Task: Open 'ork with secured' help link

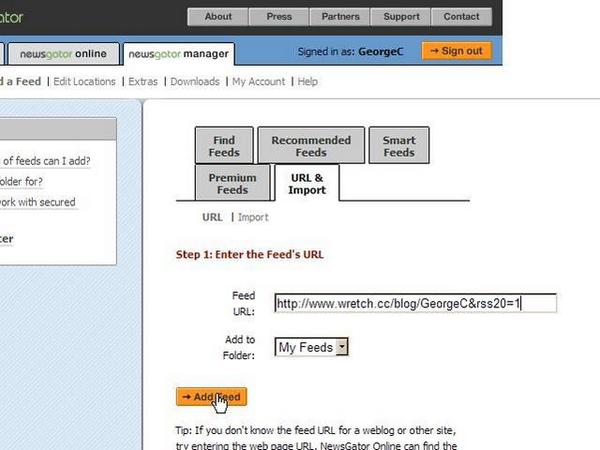Action: coord(38,202)
